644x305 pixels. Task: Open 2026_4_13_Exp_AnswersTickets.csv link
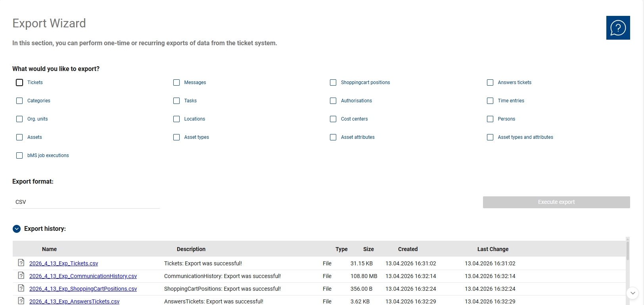click(x=74, y=301)
